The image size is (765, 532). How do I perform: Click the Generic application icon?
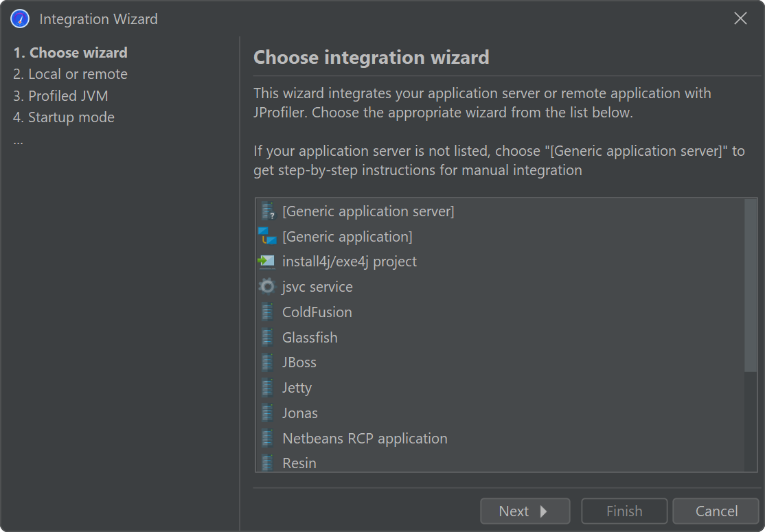(267, 237)
